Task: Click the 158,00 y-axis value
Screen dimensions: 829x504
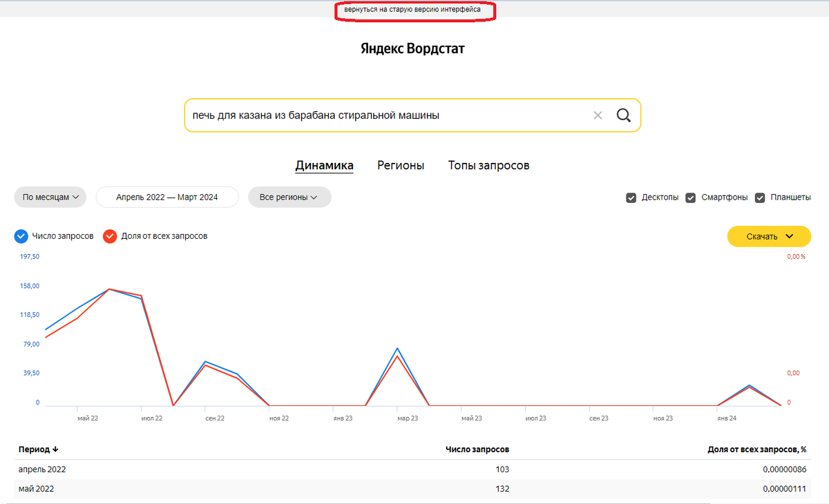Action: (x=28, y=286)
